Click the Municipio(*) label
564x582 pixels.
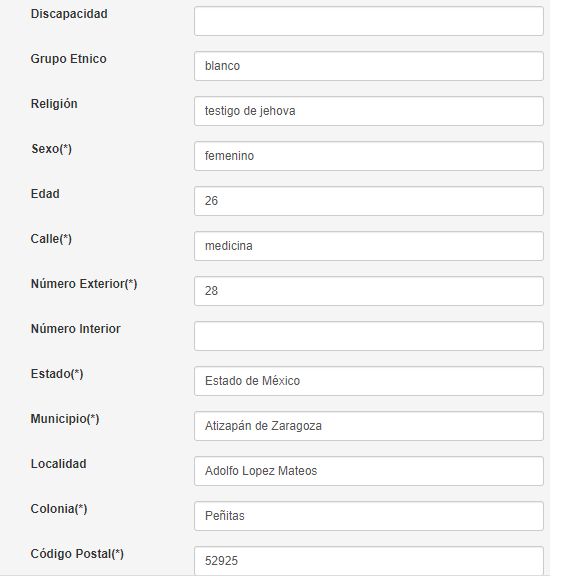[65, 419]
